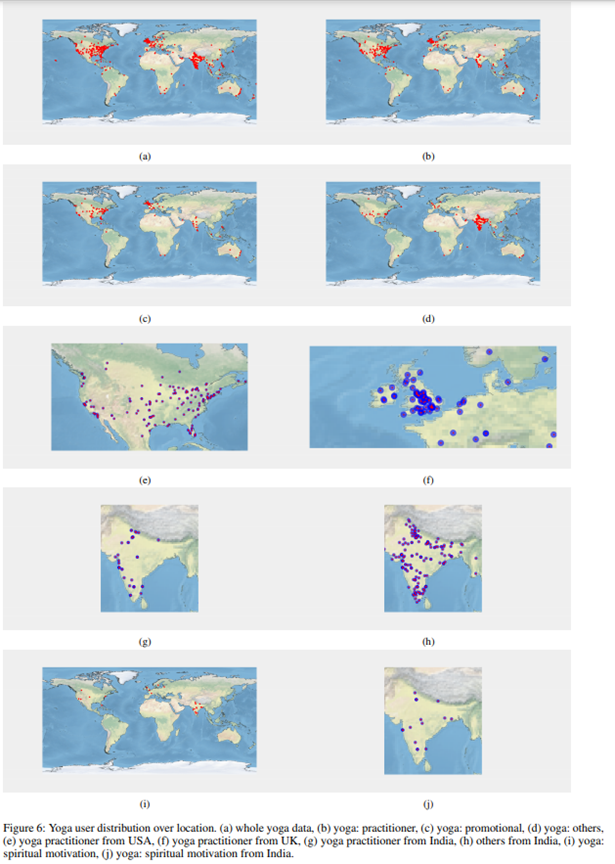
Task: Click the subfigure label (b)
Action: 428,156
